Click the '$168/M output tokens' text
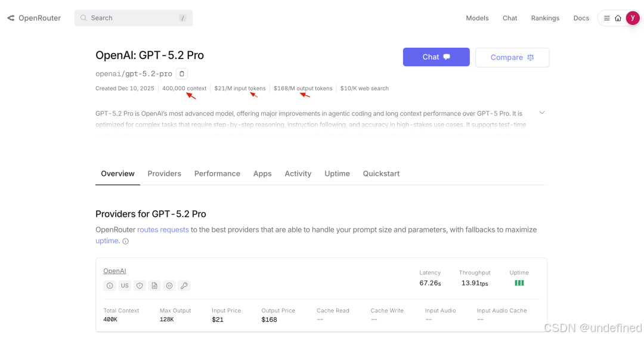The image size is (644, 338). (x=303, y=88)
